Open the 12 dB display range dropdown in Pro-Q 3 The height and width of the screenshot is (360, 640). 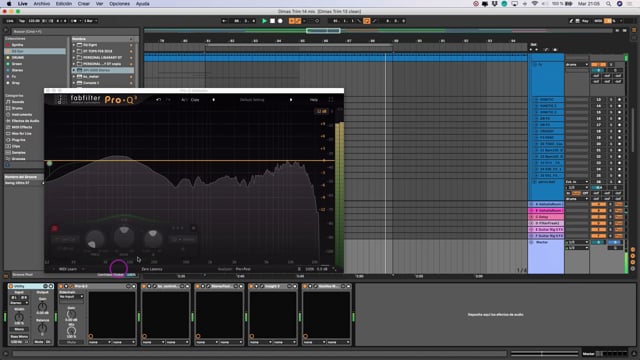[322, 111]
